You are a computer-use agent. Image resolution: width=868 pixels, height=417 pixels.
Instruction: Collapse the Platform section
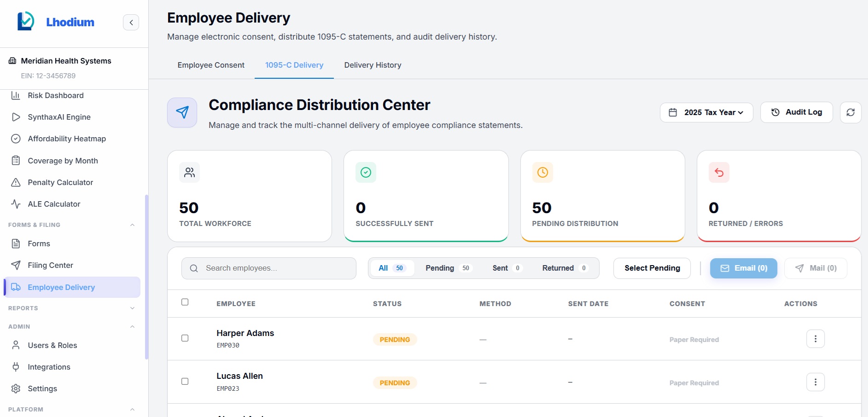click(x=132, y=409)
